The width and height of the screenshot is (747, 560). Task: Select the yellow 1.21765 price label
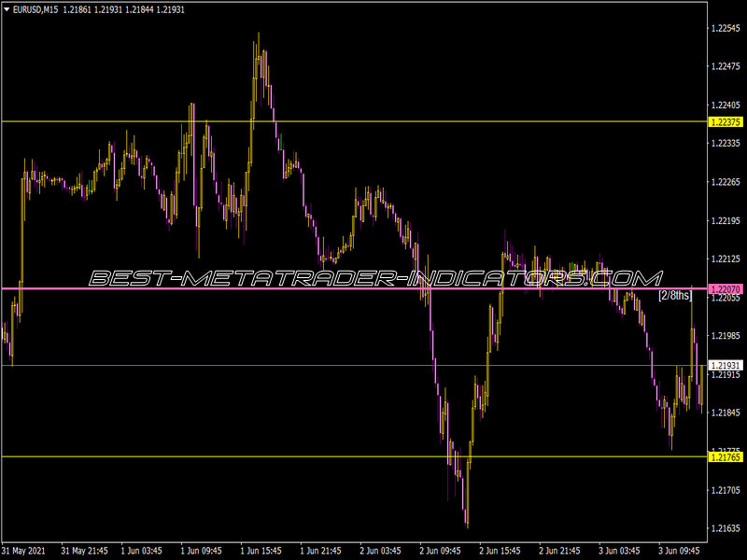[x=726, y=457]
